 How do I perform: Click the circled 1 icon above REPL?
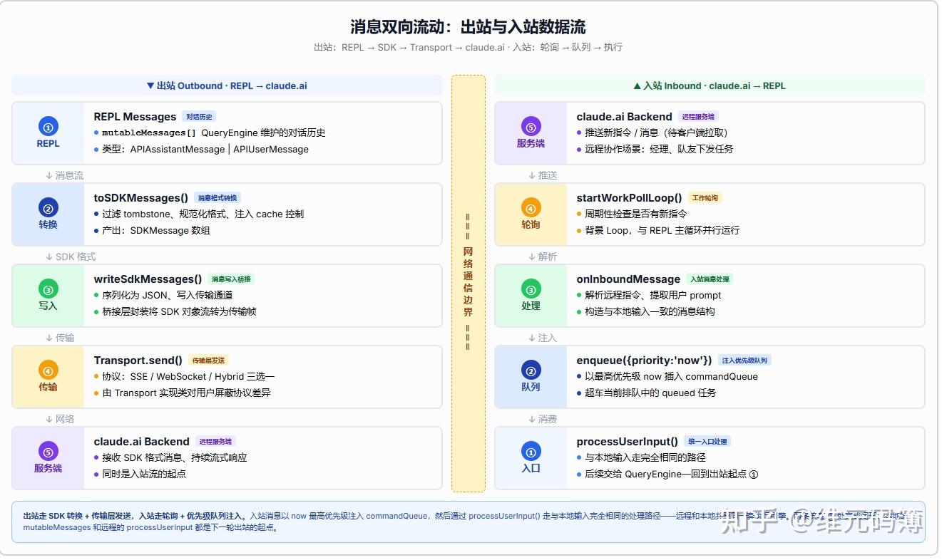click(x=48, y=127)
